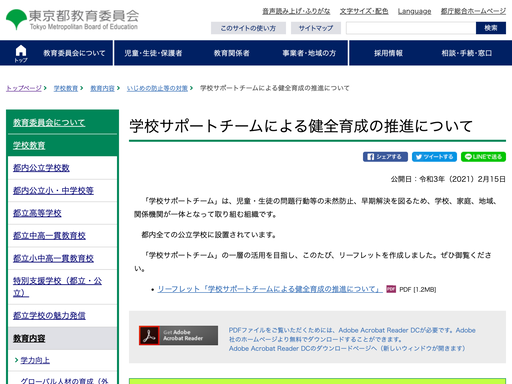Viewport: 512px width, 384px height.
Task: Open the 学力向上 sidebar sub-link
Action: (35, 360)
